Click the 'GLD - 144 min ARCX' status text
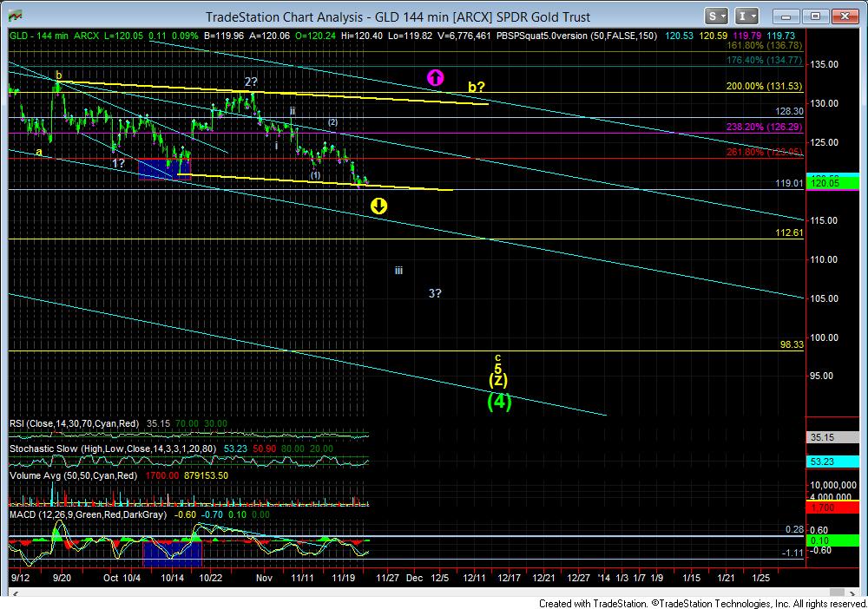The image size is (868, 609). point(54,36)
